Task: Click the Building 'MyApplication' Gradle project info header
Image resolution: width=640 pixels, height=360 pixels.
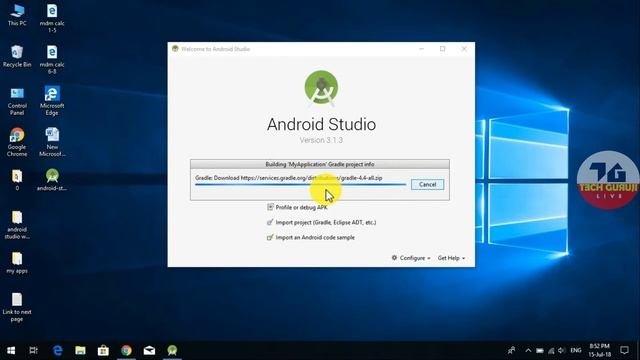Action: [x=320, y=164]
